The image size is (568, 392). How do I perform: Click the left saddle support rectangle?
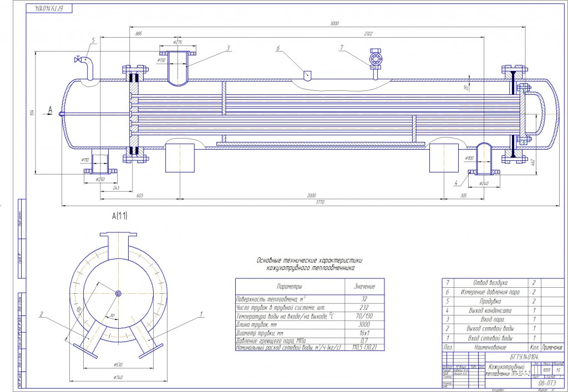pyautogui.click(x=180, y=158)
